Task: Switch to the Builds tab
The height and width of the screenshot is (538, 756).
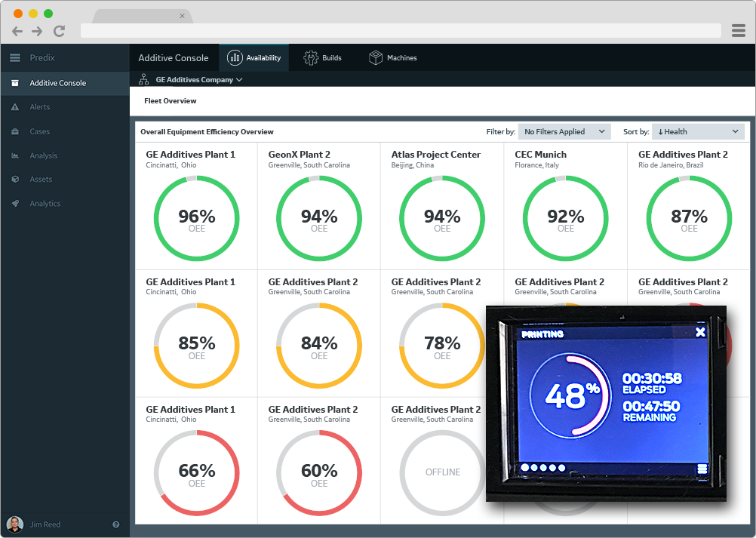Action: [x=323, y=58]
